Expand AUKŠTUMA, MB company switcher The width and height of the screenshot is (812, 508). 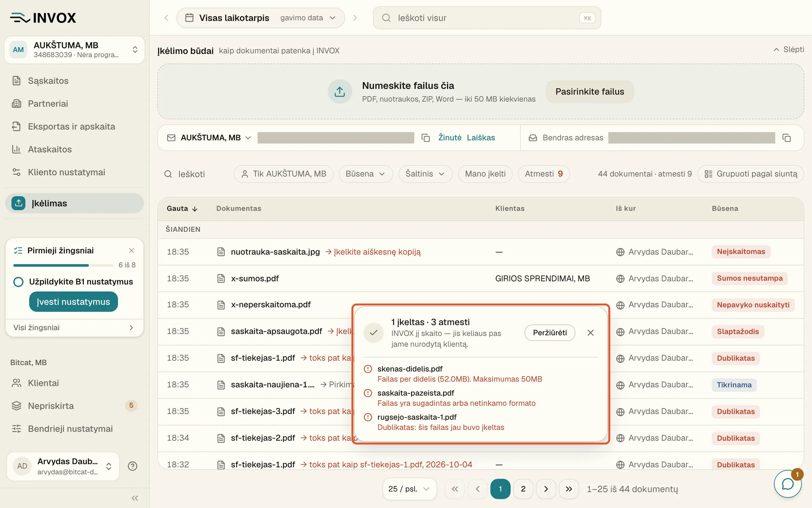75,50
